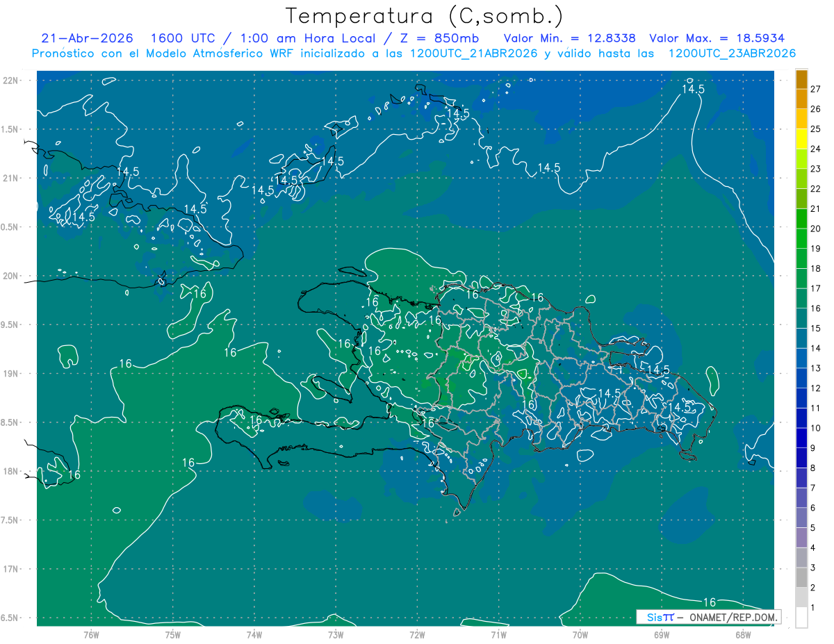Click the 76W longitude axis label
The height and width of the screenshot is (644, 834).
coord(91,635)
